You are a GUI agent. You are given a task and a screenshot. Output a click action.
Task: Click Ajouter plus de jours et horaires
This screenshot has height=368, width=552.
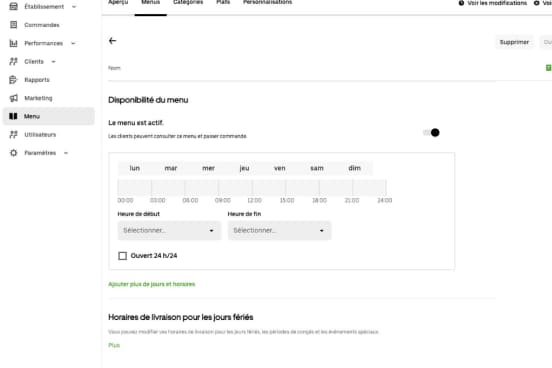[152, 284]
